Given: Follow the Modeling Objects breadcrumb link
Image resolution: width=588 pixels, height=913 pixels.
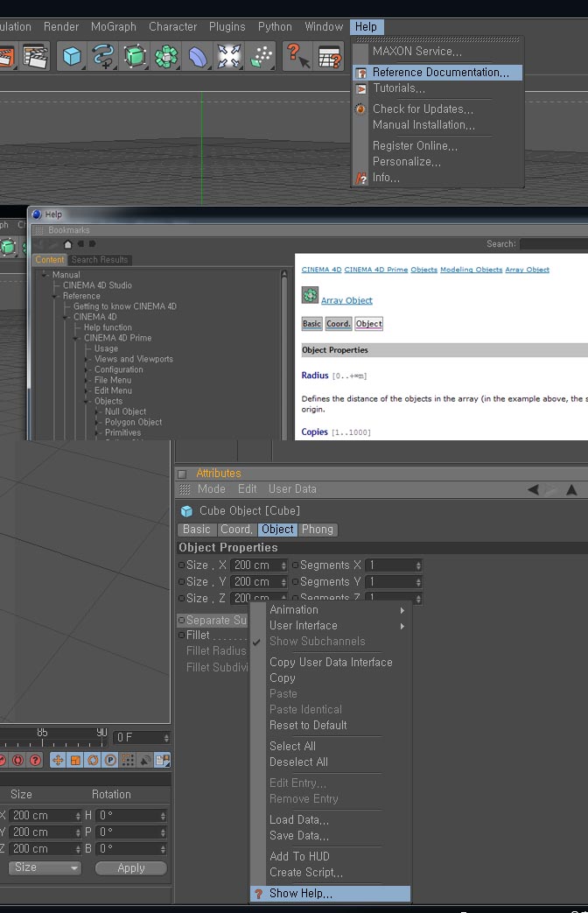Looking at the screenshot, I should point(471,270).
